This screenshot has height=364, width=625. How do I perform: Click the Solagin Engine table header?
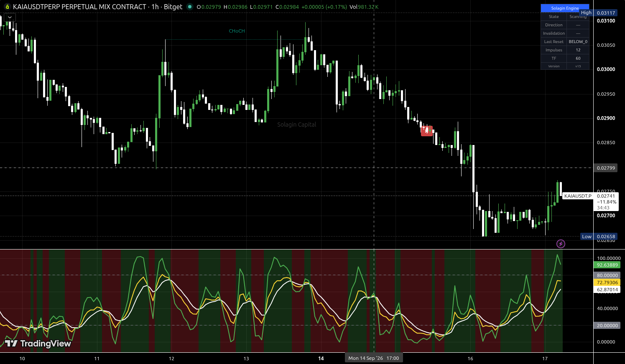coord(565,8)
